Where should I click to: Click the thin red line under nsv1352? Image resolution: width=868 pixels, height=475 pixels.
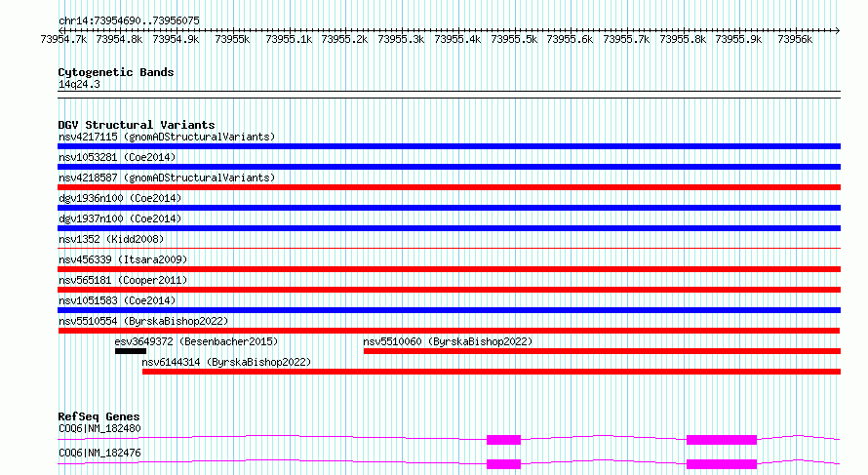click(449, 248)
